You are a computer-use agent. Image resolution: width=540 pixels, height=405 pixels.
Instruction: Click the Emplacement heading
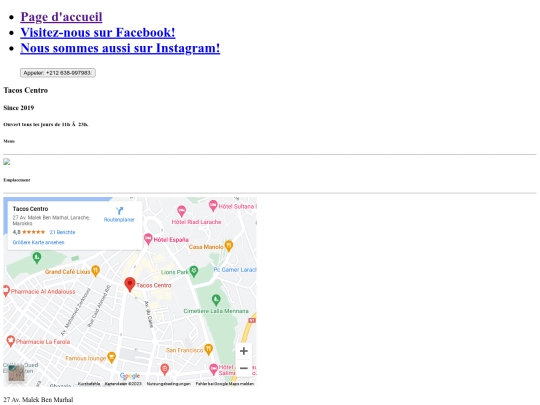17,180
